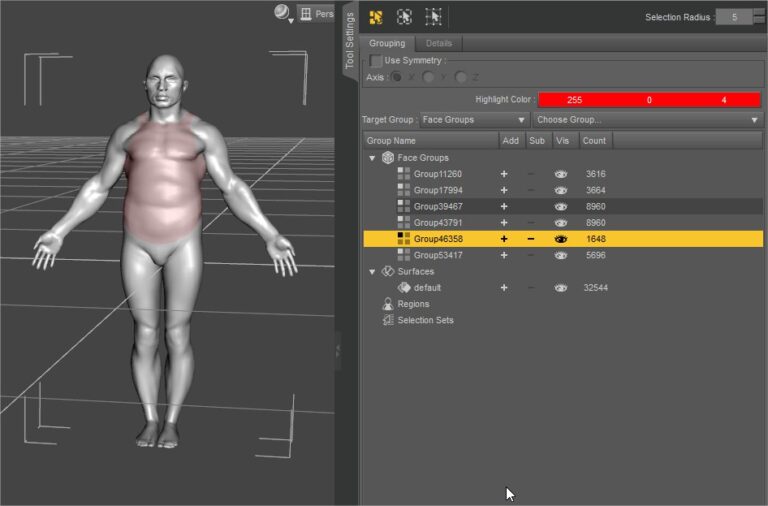Hide Group43791 with its eye icon
This screenshot has width=768, height=506.
(561, 222)
